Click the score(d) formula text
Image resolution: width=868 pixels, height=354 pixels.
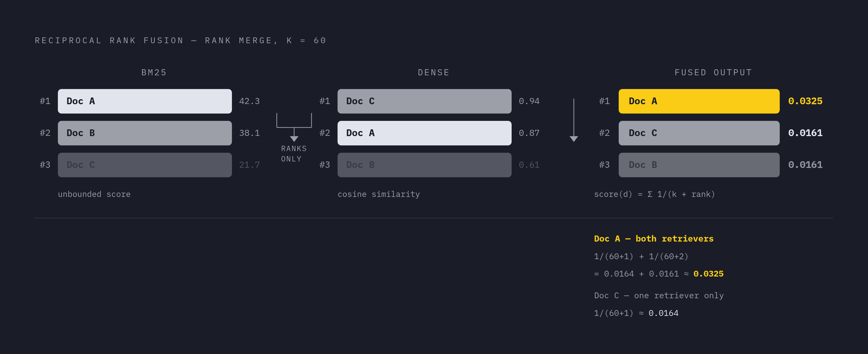tap(654, 194)
